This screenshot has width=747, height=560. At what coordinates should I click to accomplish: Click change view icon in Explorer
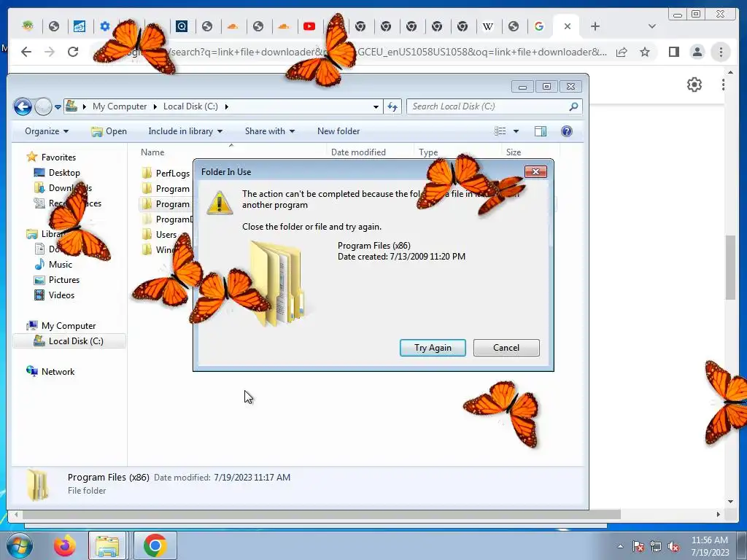click(500, 131)
